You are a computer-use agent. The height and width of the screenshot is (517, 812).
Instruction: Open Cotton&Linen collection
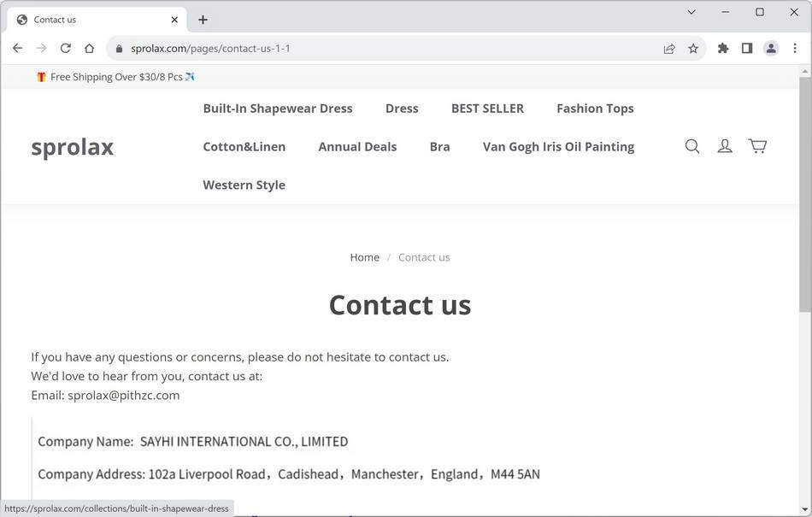point(244,147)
